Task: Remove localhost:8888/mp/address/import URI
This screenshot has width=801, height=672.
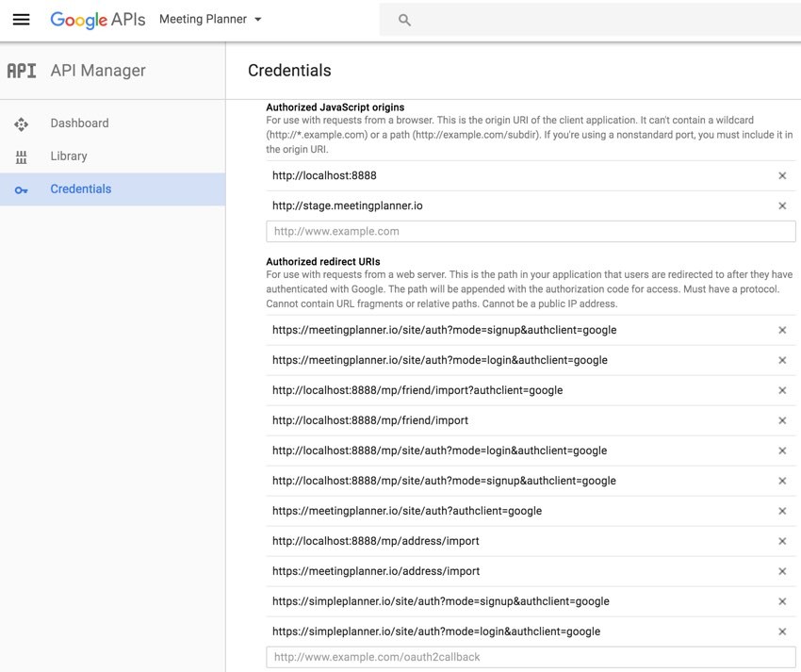Action: [782, 541]
